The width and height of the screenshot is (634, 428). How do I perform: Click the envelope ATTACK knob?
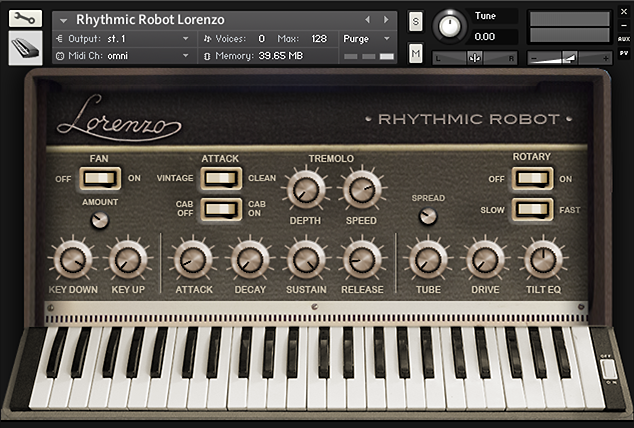(x=193, y=259)
